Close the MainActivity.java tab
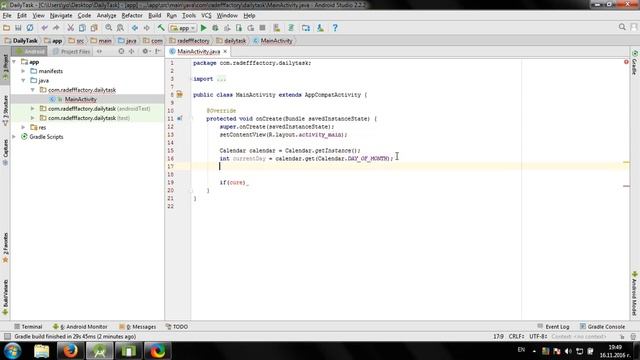640x360 pixels. coord(225,51)
